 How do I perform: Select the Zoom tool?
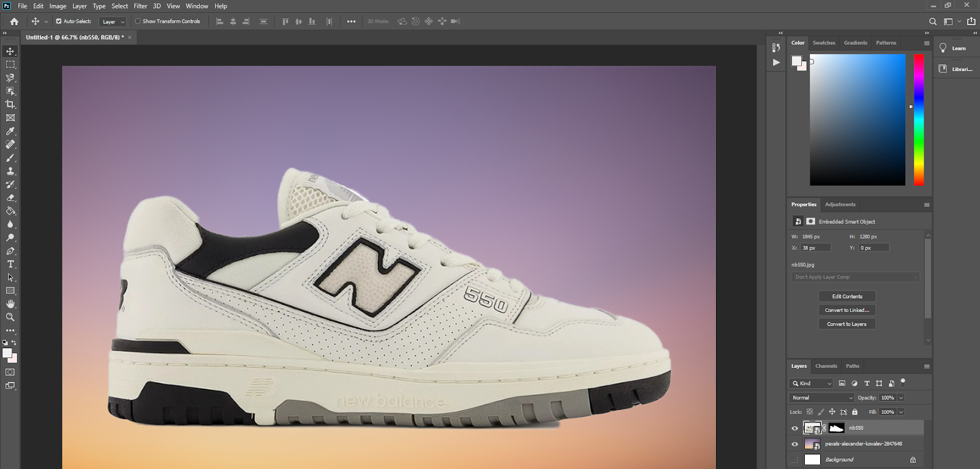pyautogui.click(x=10, y=318)
